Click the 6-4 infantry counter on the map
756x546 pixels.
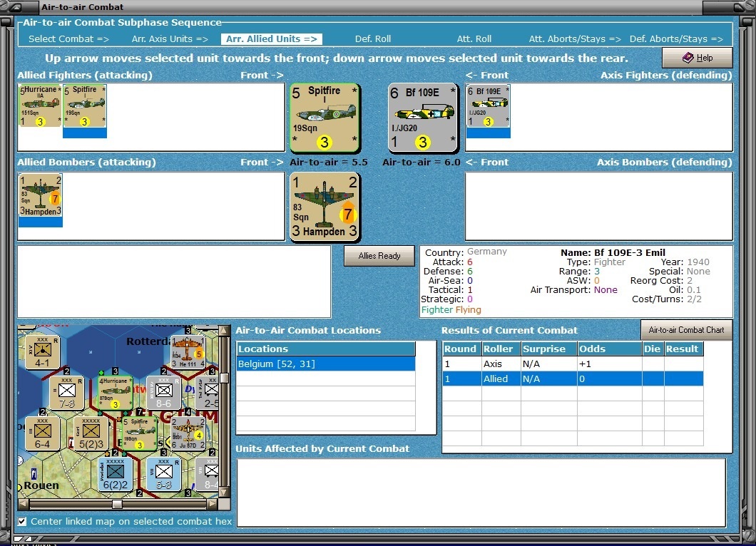[x=42, y=433]
